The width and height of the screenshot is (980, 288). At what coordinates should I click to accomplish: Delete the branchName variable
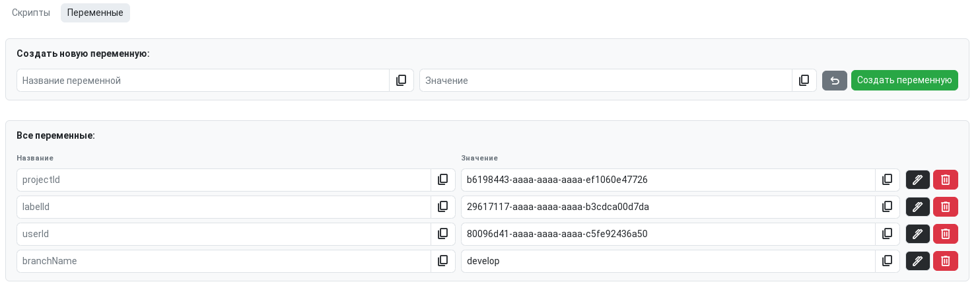[946, 261]
